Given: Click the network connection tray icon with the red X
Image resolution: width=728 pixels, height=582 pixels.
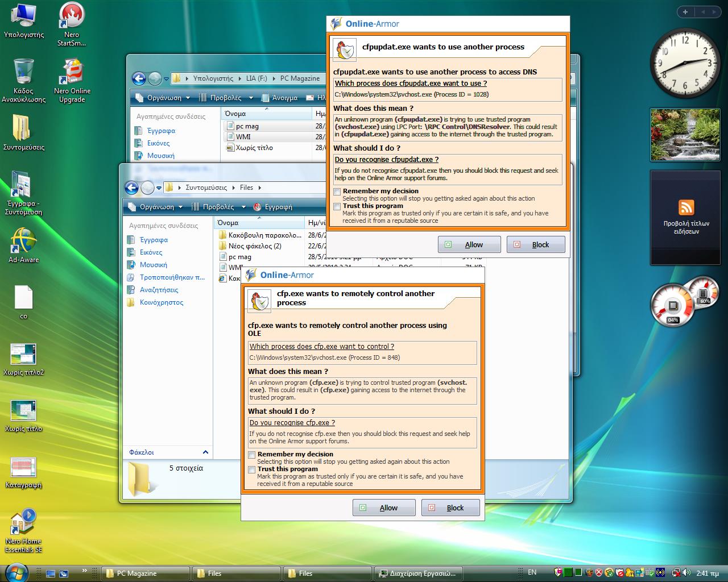Looking at the screenshot, I should point(676,573).
